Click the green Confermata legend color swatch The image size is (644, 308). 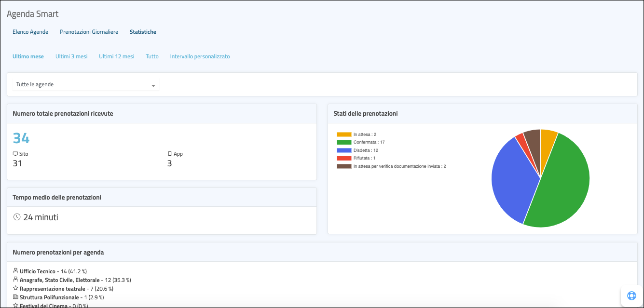click(344, 142)
